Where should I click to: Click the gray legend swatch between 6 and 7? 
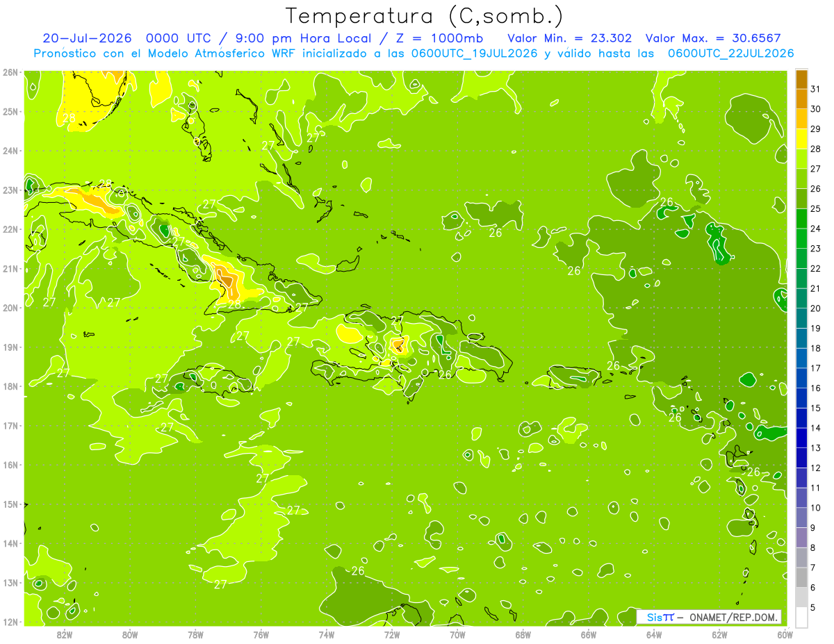coord(801,577)
